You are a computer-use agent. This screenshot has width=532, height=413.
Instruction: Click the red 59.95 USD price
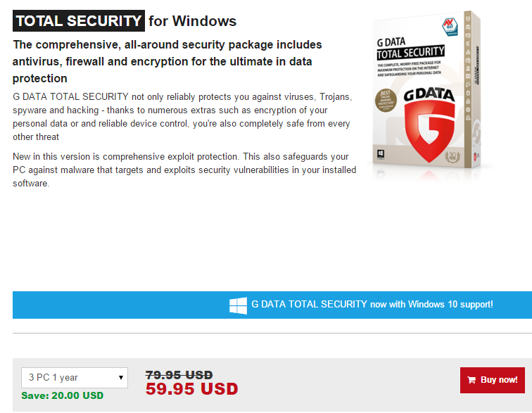click(191, 389)
